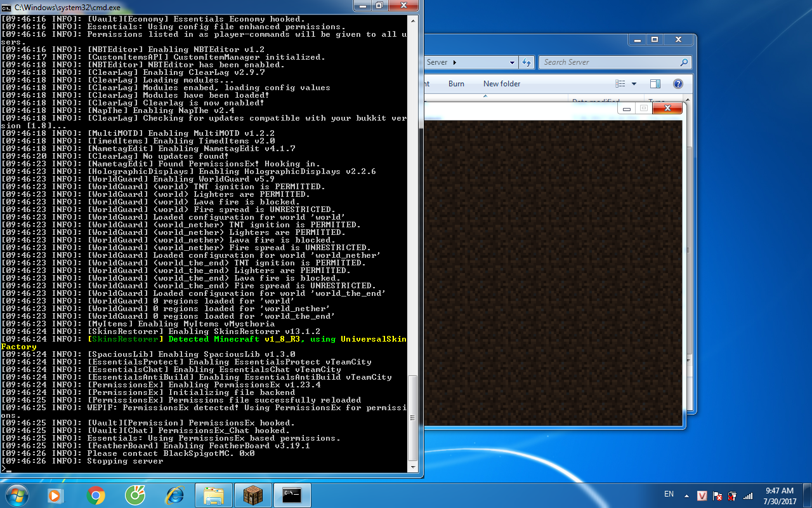Click Burn in the Explorer toolbar
Viewport: 812px width, 508px height.
[x=456, y=84]
